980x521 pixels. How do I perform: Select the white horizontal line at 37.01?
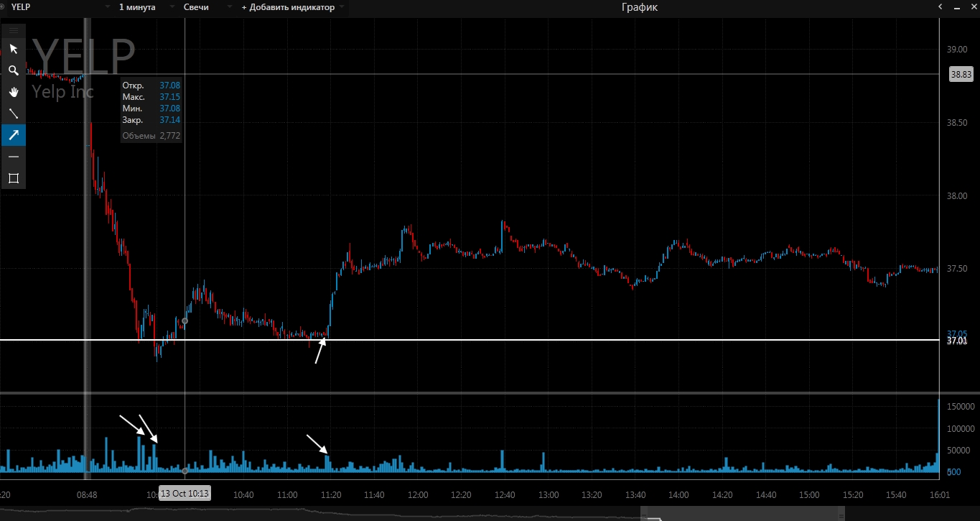point(503,340)
